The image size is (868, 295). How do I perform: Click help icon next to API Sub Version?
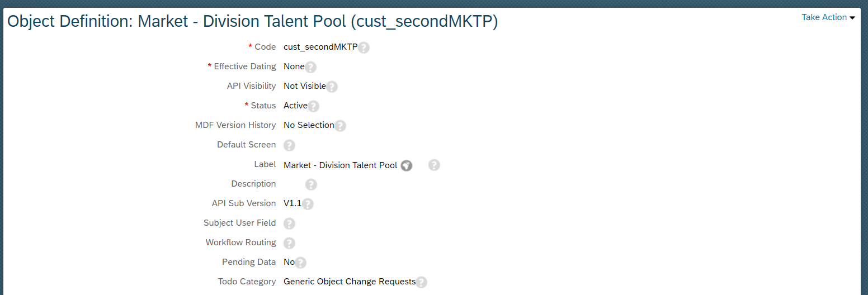(308, 204)
